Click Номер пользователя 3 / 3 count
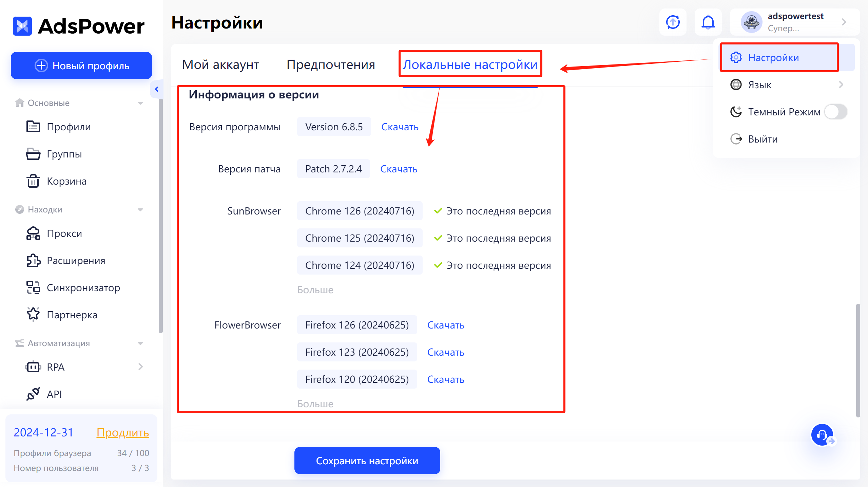 click(140, 468)
